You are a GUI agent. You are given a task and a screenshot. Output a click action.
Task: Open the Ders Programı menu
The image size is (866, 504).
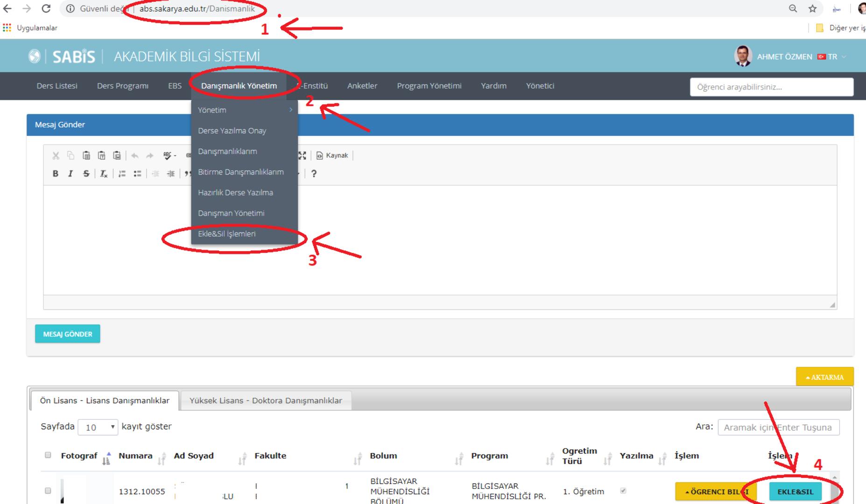(x=123, y=86)
